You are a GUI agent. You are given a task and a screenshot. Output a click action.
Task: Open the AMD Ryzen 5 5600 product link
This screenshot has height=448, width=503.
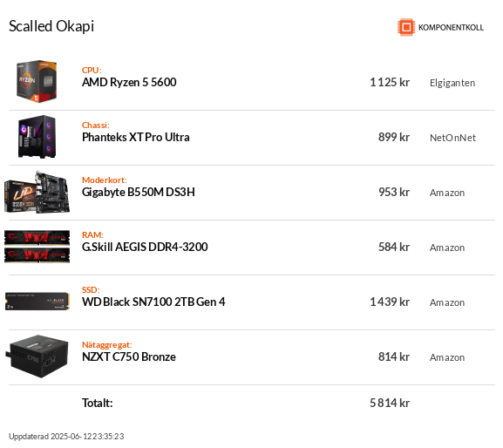point(129,83)
